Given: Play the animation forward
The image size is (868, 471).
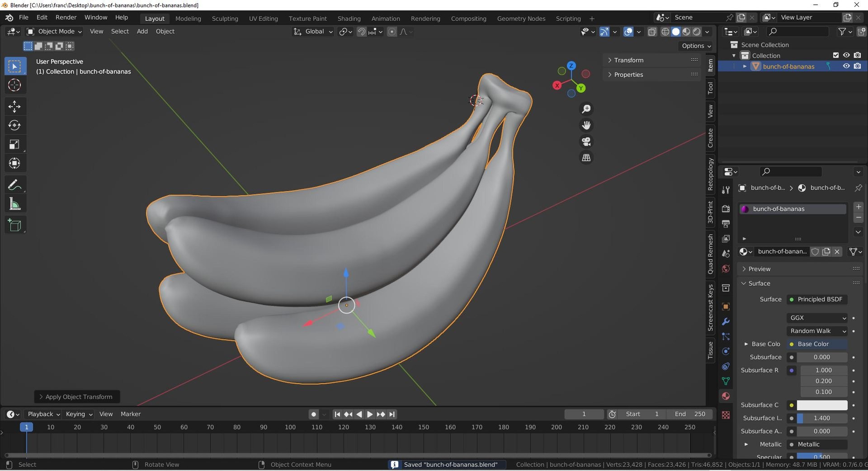Looking at the screenshot, I should [370, 414].
